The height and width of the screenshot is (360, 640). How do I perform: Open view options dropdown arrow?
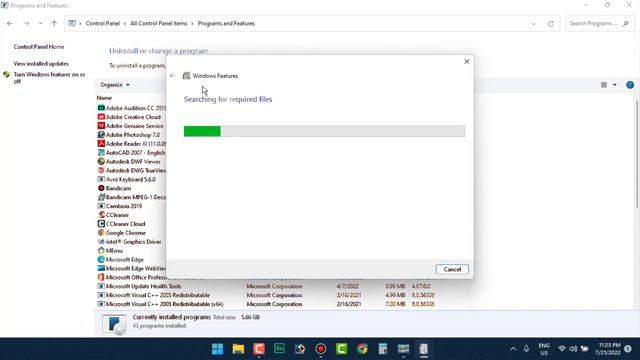click(x=615, y=85)
